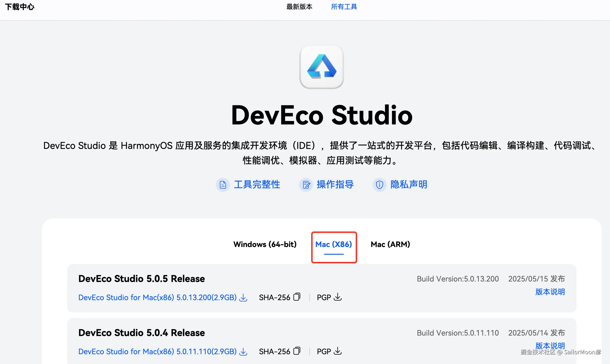Switch to Mac (ARM) tab
Image resolution: width=610 pixels, height=364 pixels.
click(390, 244)
